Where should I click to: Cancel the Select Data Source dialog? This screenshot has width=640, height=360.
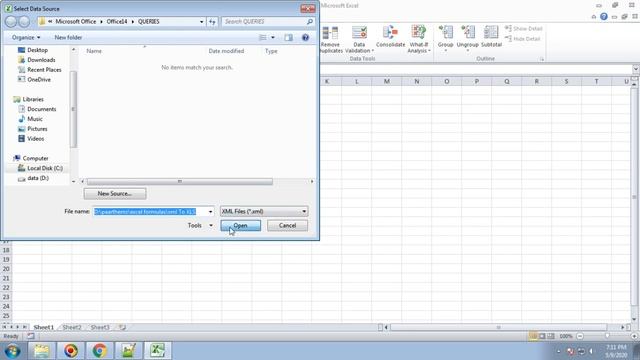287,225
